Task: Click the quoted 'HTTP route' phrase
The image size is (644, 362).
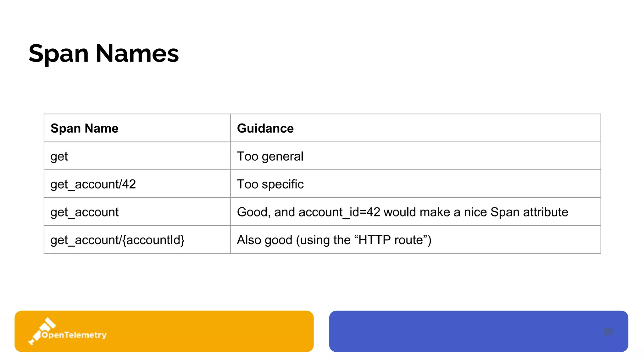Action: point(392,240)
